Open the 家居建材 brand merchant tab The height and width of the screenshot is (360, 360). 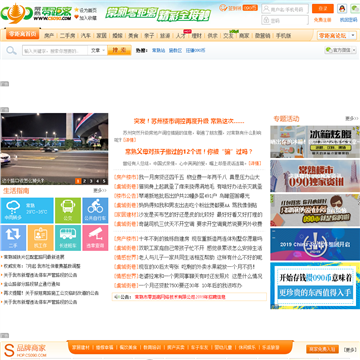(x=81, y=347)
